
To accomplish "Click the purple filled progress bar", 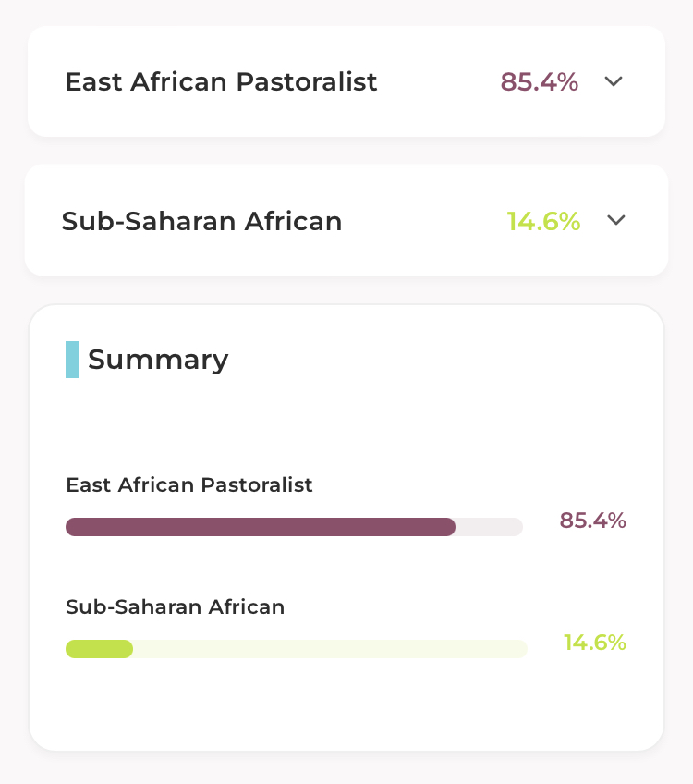I will [260, 527].
